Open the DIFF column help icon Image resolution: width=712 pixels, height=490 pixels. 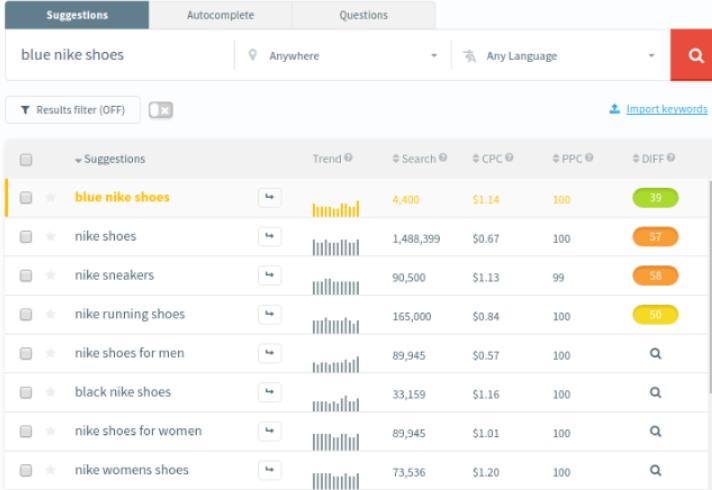(x=671, y=158)
